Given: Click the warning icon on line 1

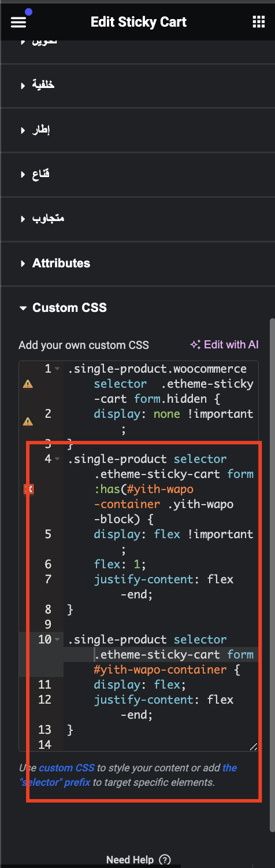Looking at the screenshot, I should 28,384.
